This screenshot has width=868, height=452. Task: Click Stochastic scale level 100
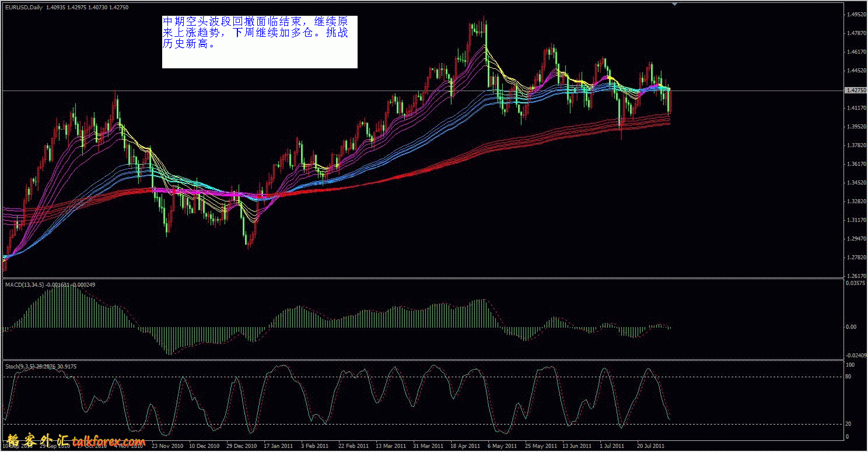click(850, 365)
